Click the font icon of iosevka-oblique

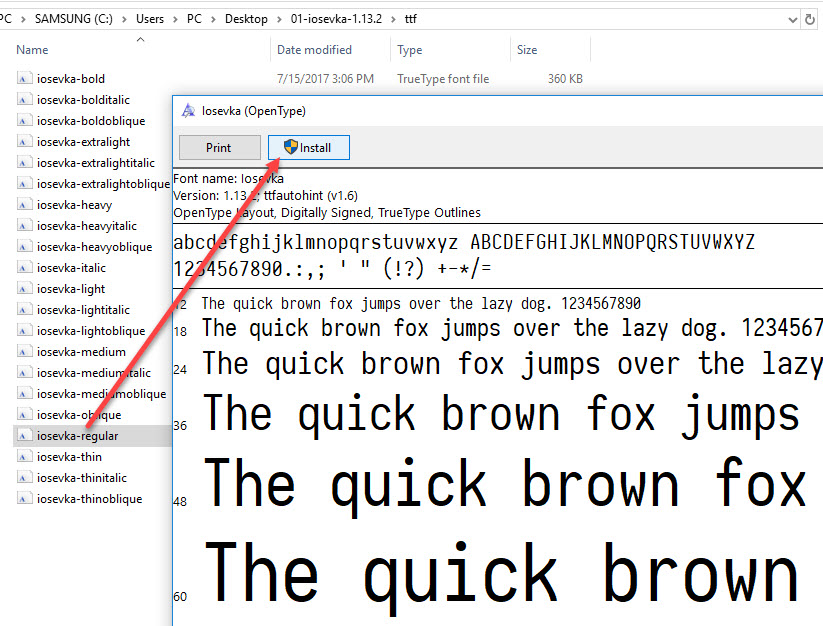(23, 415)
